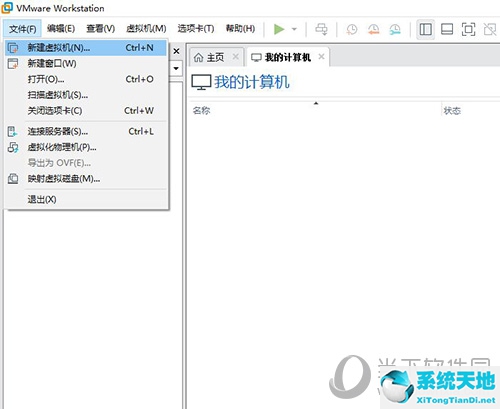Sort by the 状态 column header
The image size is (500, 409).
452,111
